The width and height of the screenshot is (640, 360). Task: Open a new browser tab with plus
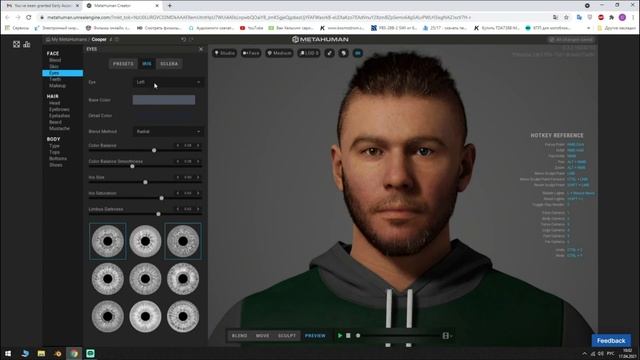(170, 6)
